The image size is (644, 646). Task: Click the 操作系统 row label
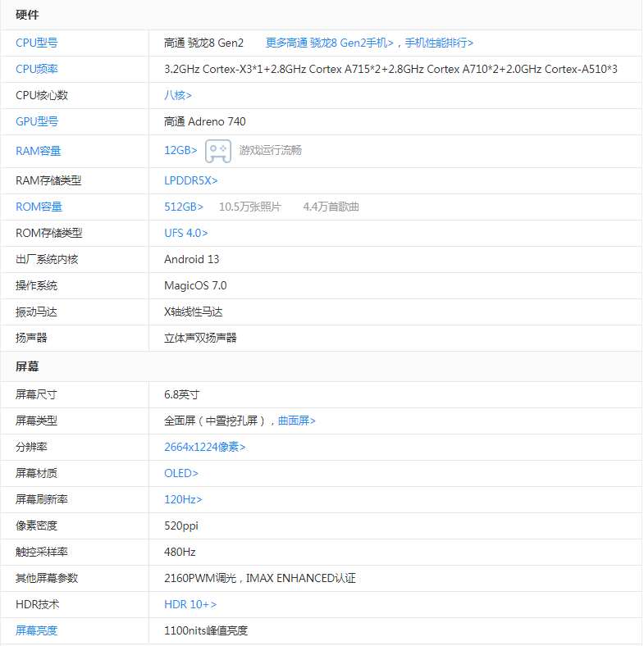pos(36,285)
